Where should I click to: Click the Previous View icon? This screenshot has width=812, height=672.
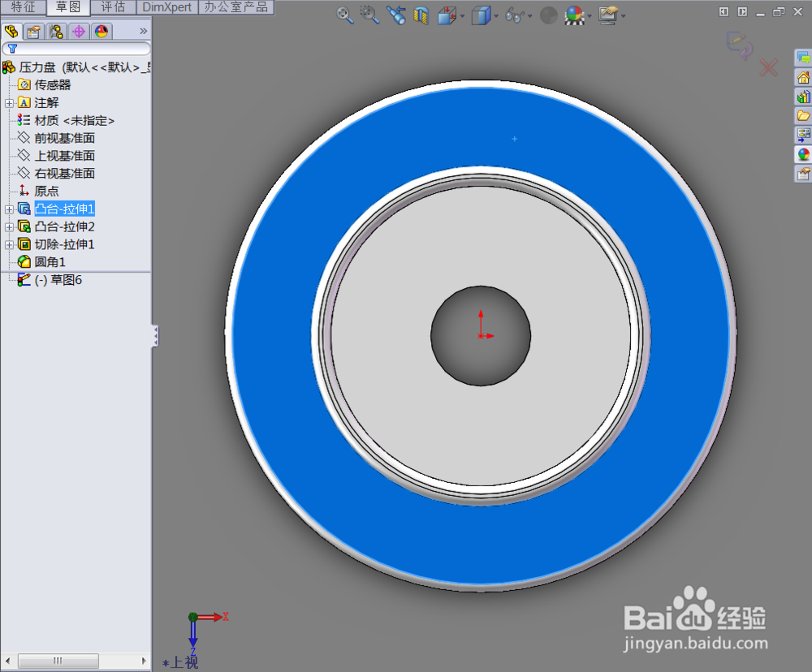tap(396, 15)
